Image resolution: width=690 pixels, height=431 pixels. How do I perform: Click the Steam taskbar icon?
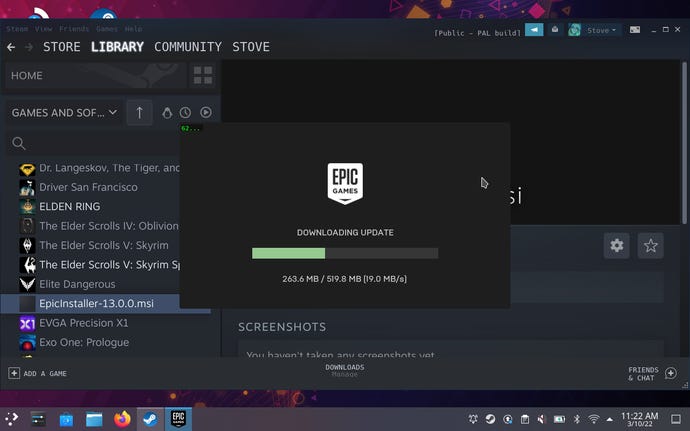pyautogui.click(x=150, y=419)
